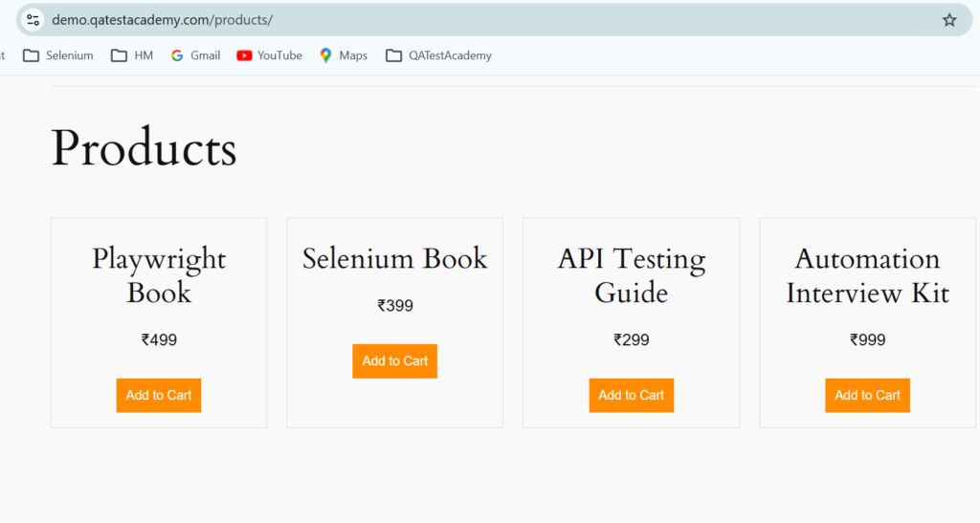Screen dimensions: 980x523
Task: Click the ₹399 price of Selenium Book
Action: click(394, 306)
